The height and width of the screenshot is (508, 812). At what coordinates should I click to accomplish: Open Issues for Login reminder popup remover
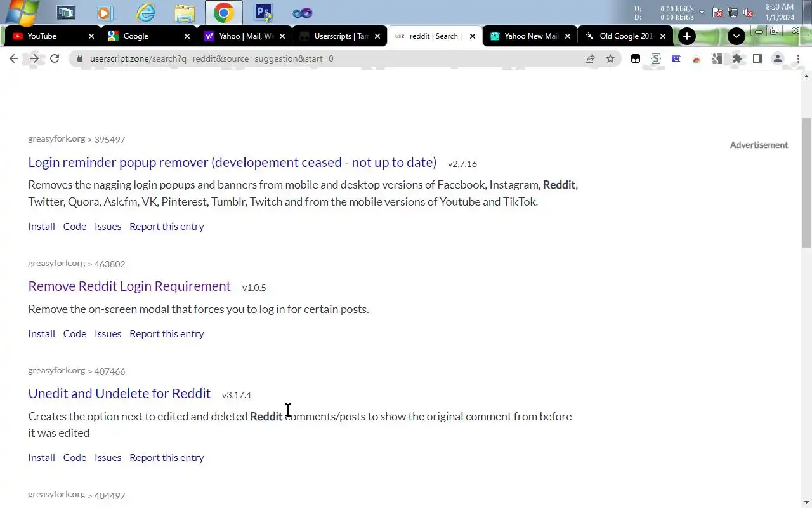pyautogui.click(x=108, y=226)
